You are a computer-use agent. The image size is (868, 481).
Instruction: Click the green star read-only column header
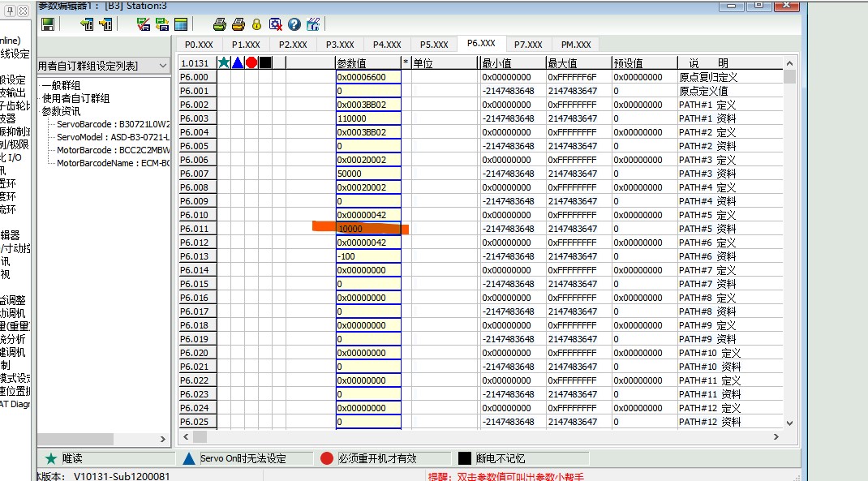224,62
